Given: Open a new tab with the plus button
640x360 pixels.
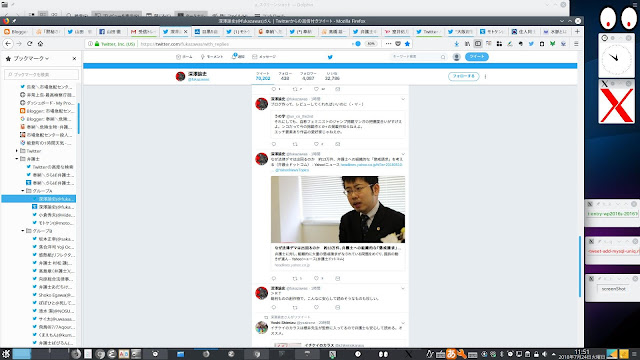Looking at the screenshot, I should click(x=577, y=31).
